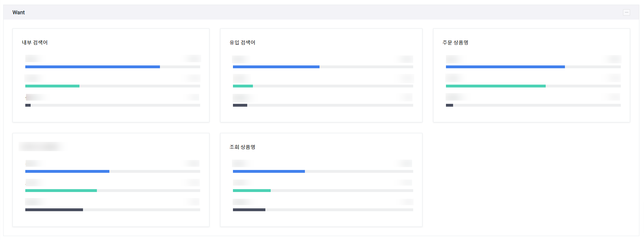Click the 내부 검색어 card title
The height and width of the screenshot is (240, 644).
[35, 42]
